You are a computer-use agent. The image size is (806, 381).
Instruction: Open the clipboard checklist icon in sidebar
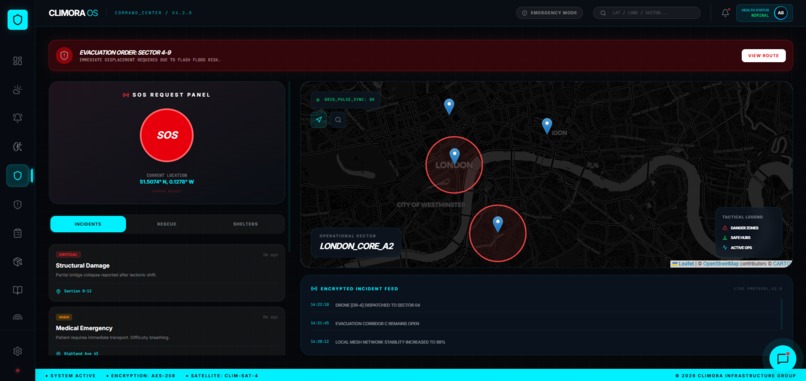[17, 233]
